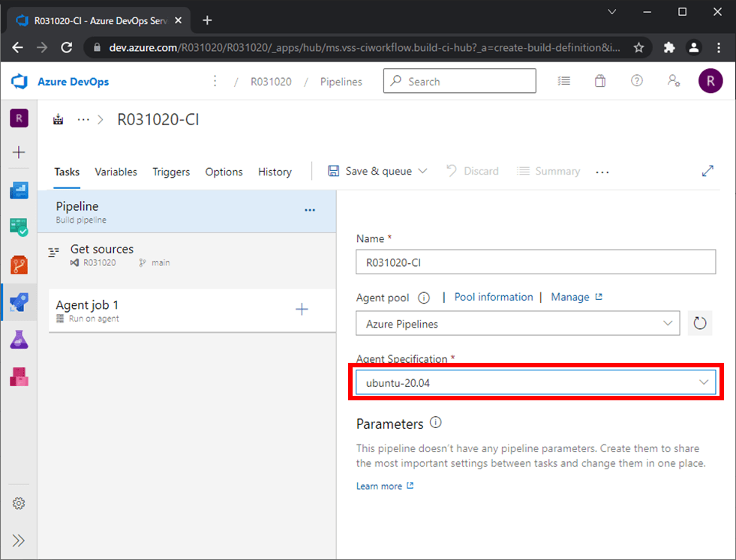Screen dimensions: 736x560
Task: Open Pipeline row ellipsis menu
Action: click(310, 210)
